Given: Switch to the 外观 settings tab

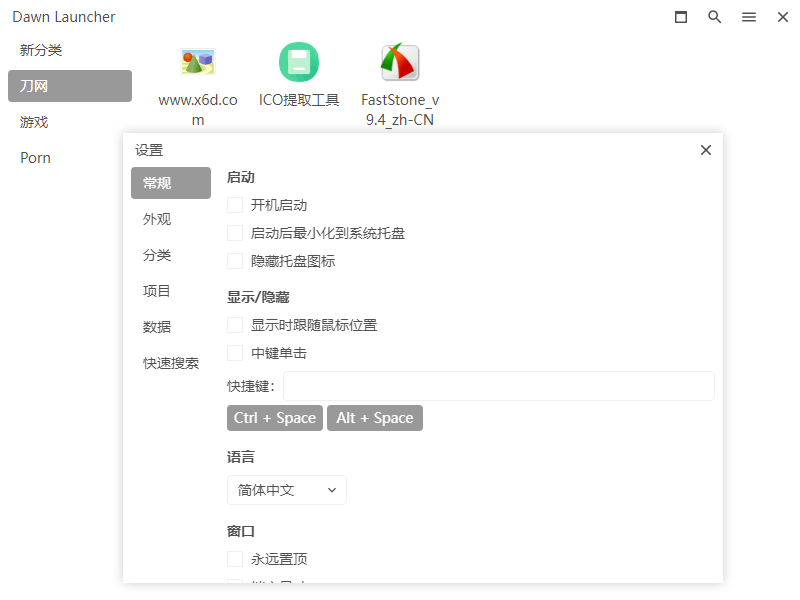Looking at the screenshot, I should [x=157, y=219].
